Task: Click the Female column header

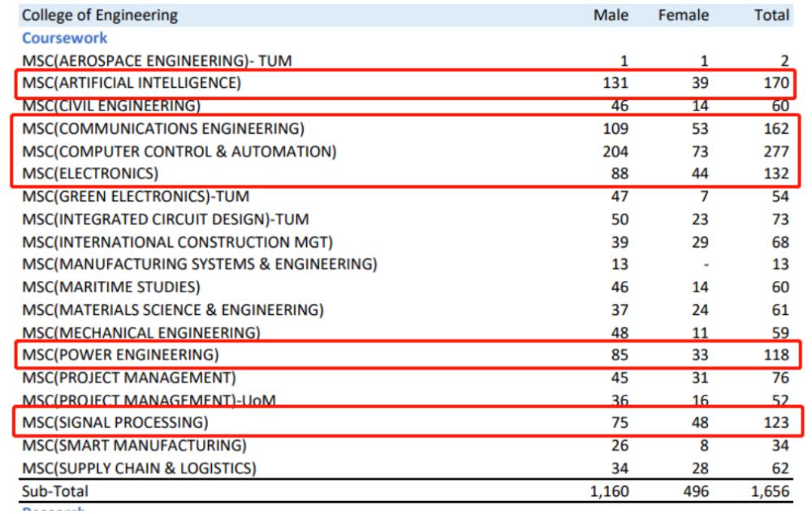Action: [688, 15]
